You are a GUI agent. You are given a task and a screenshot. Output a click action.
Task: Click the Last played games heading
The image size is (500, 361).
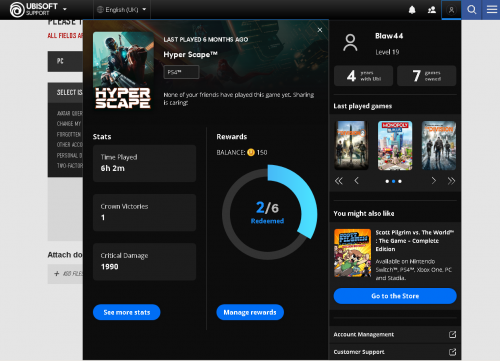click(x=363, y=106)
